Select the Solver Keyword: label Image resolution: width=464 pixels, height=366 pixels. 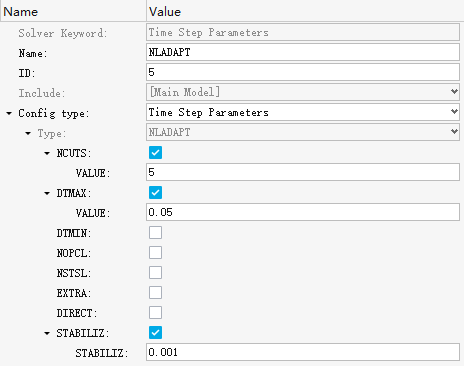(63, 33)
